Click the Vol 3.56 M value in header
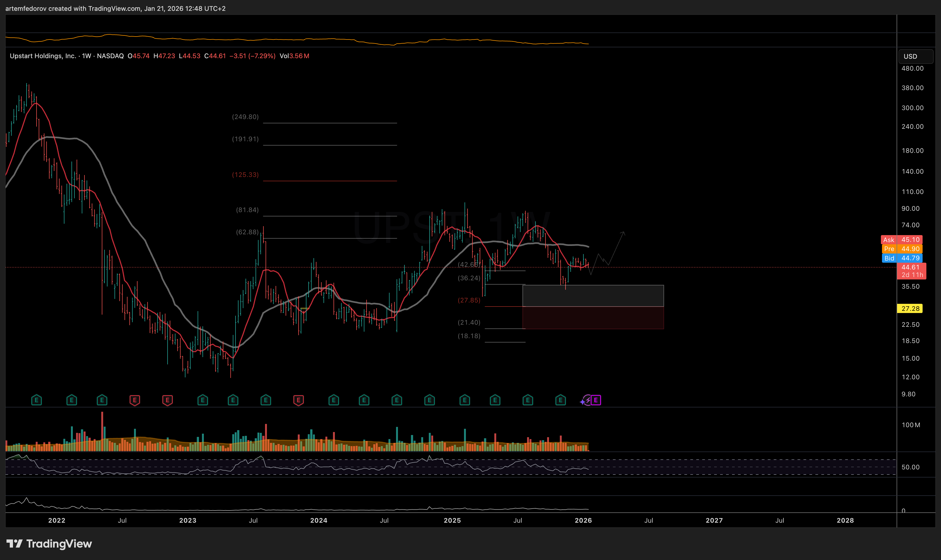The width and height of the screenshot is (941, 560). point(294,56)
